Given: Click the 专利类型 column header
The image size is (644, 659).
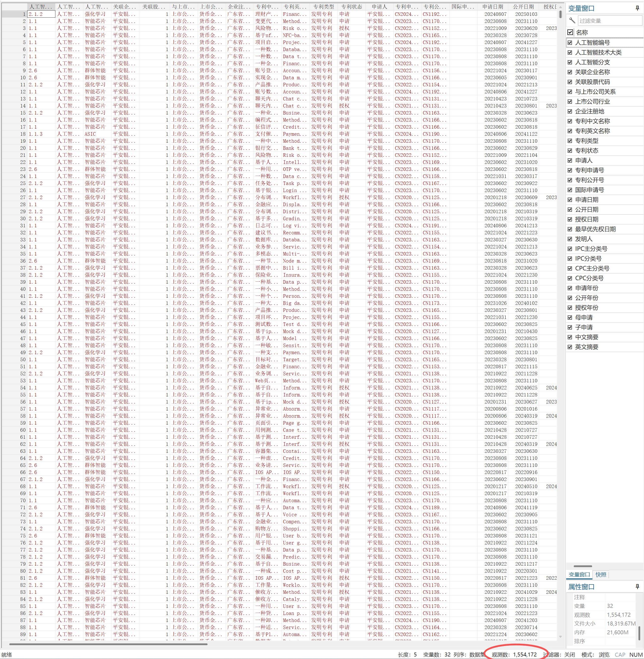Looking at the screenshot, I should coord(323,7).
